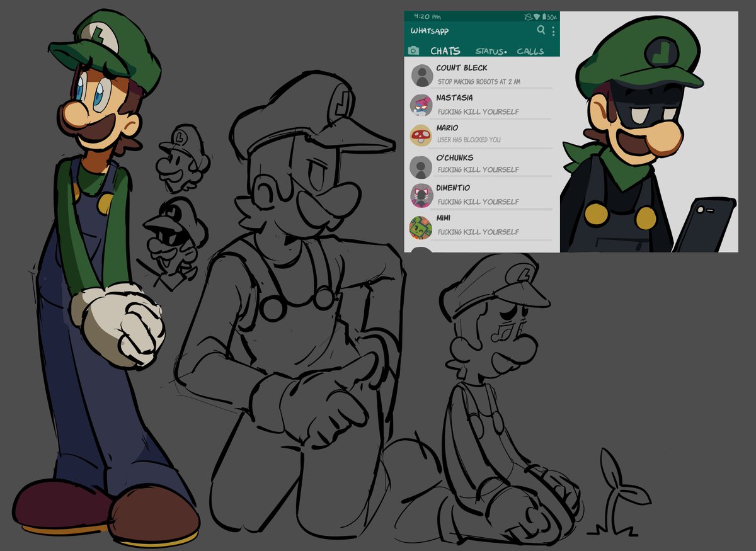Screen dimensions: 756x551
Task: Open the MARIO chat name
Action: point(447,127)
